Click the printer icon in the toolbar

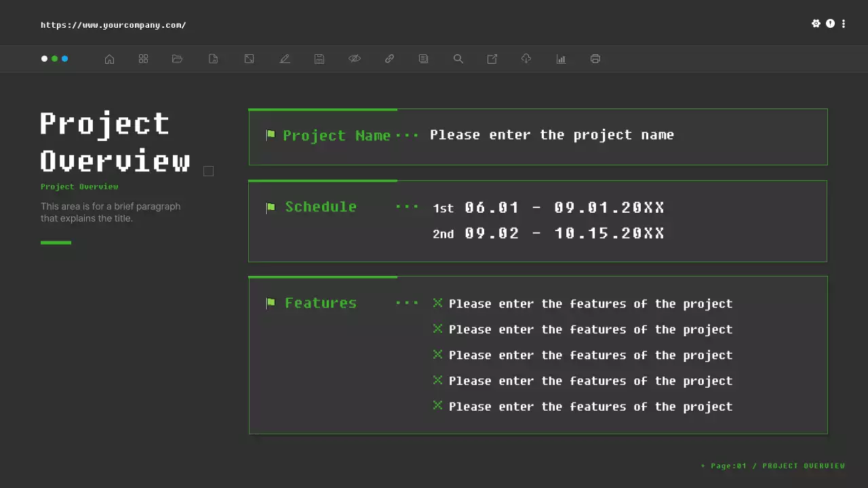point(595,59)
